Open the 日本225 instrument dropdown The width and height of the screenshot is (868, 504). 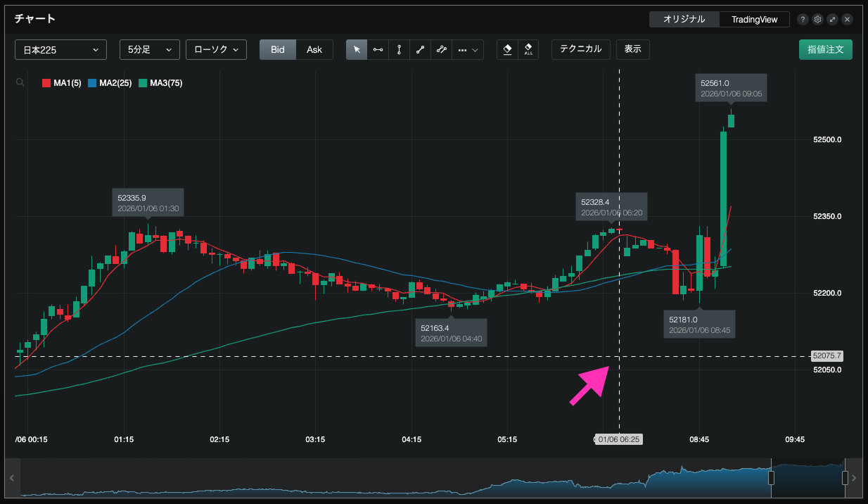60,50
